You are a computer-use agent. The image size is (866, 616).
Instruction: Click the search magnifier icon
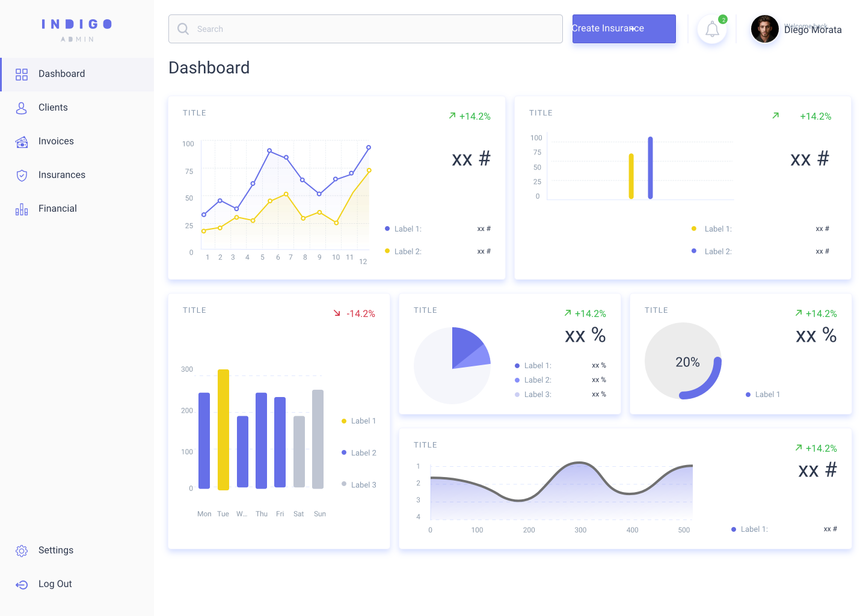[x=183, y=29]
